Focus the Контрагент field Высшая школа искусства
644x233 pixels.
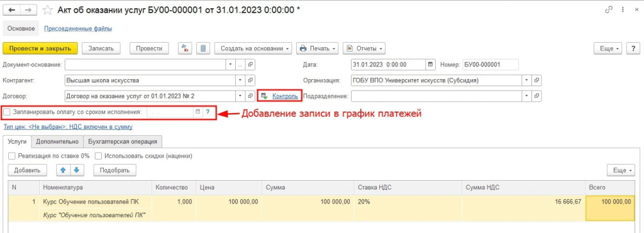[149, 80]
